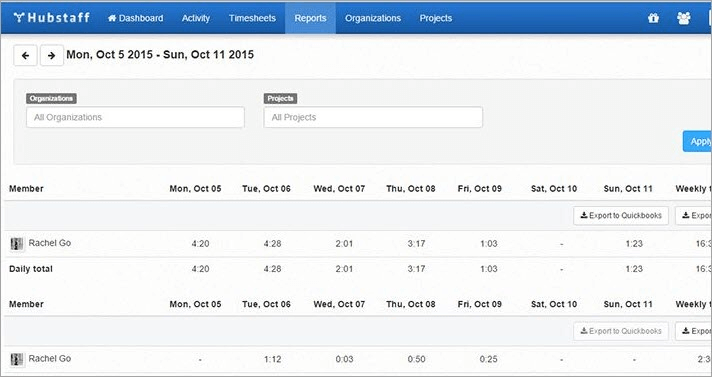This screenshot has height=377, width=712.
Task: Click the Sun, Oct 11 header in the second table
Action: (628, 304)
